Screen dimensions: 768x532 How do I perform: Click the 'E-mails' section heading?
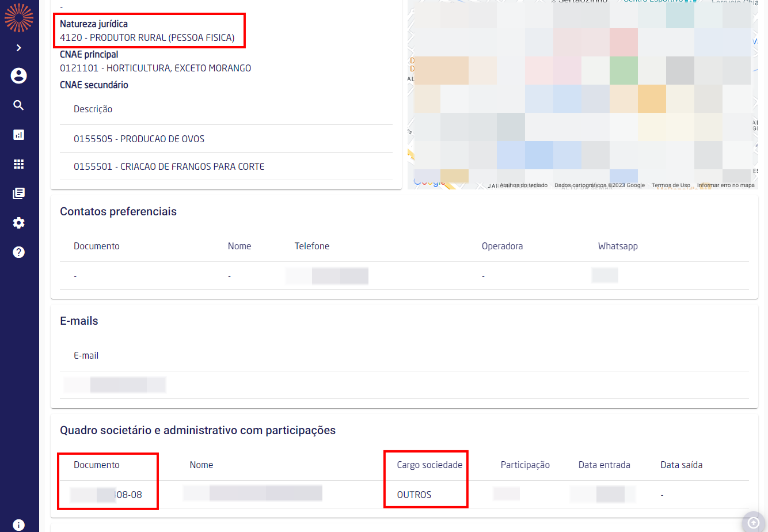click(79, 321)
